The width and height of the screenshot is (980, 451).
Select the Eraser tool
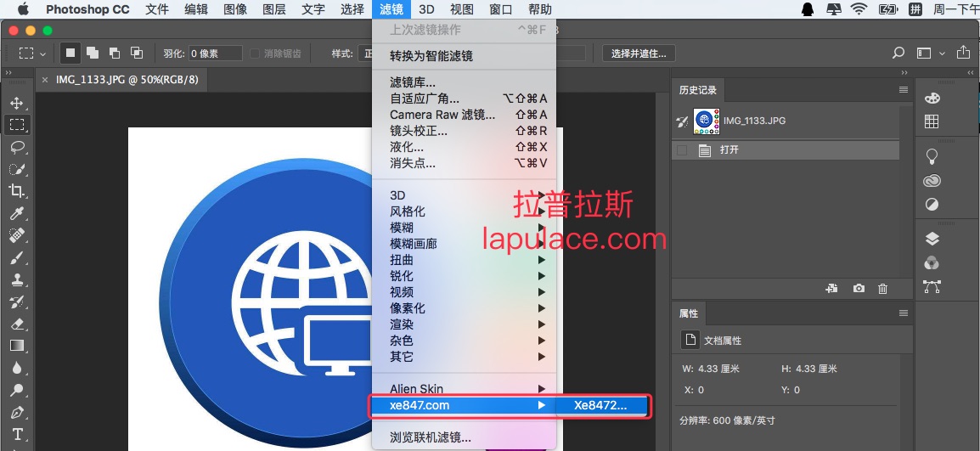[x=16, y=324]
